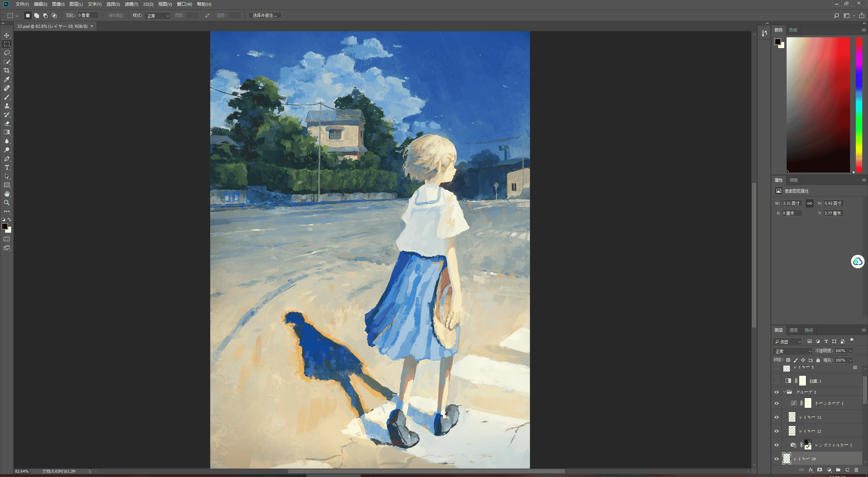Click the hue spectrum slider strip
The image size is (868, 477).
tap(859, 105)
